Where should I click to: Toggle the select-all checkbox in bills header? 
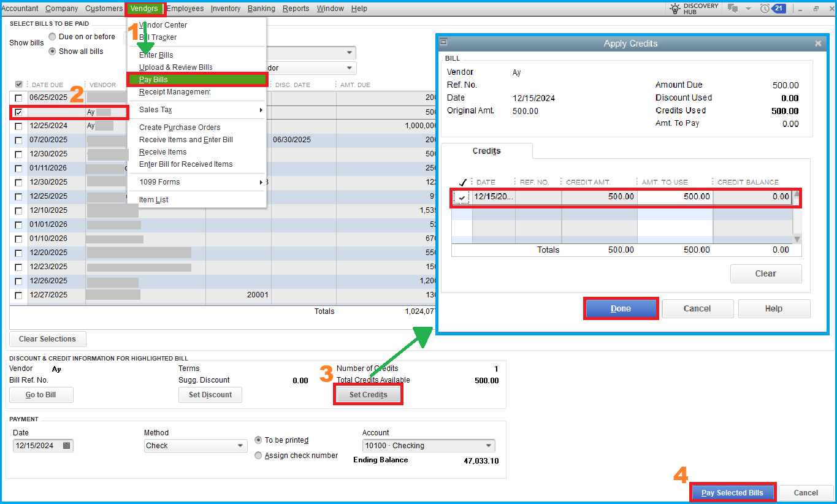(19, 85)
